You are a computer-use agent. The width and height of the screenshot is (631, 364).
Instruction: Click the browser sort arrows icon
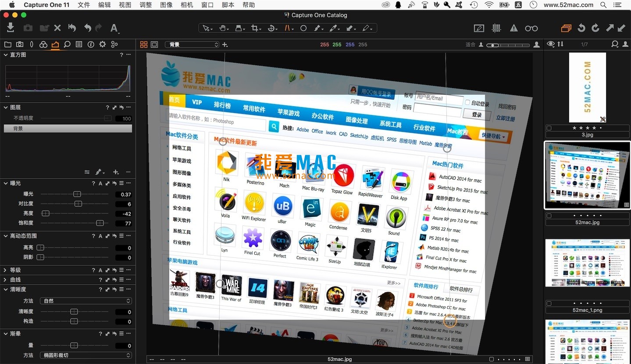[560, 44]
